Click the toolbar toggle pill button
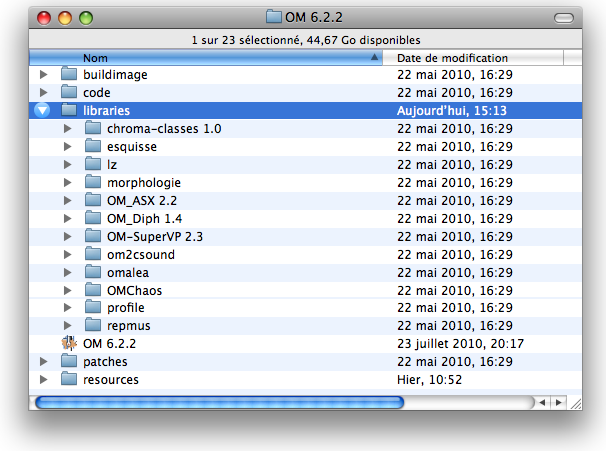Image resolution: width=606 pixels, height=451 pixels. [x=564, y=18]
